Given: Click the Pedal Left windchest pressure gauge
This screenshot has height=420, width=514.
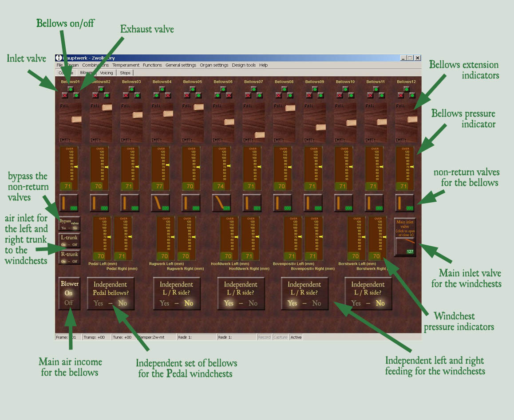Looking at the screenshot, I should point(102,238).
